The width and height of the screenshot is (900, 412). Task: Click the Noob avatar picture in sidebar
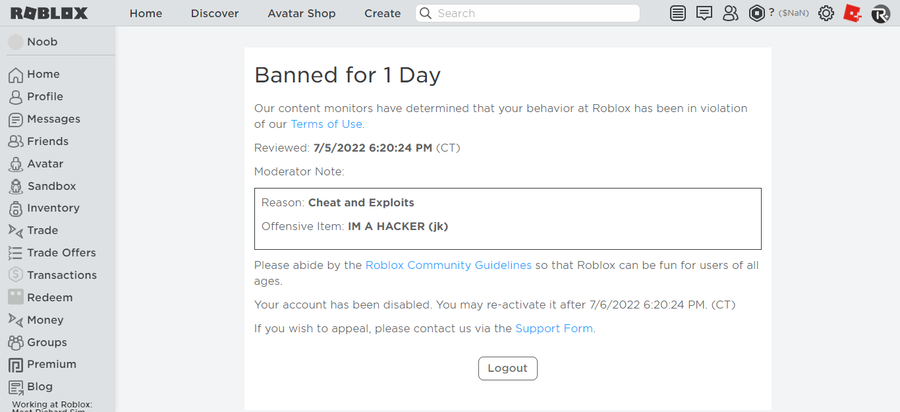point(16,42)
